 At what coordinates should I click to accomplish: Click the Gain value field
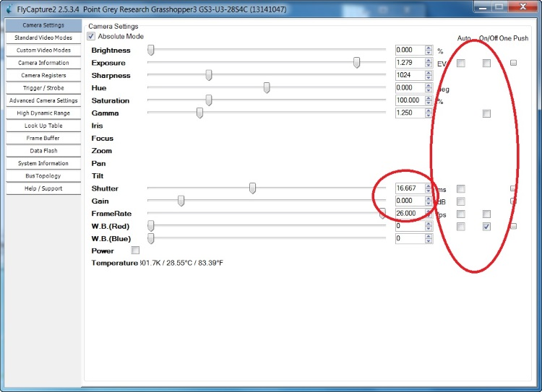click(x=410, y=201)
